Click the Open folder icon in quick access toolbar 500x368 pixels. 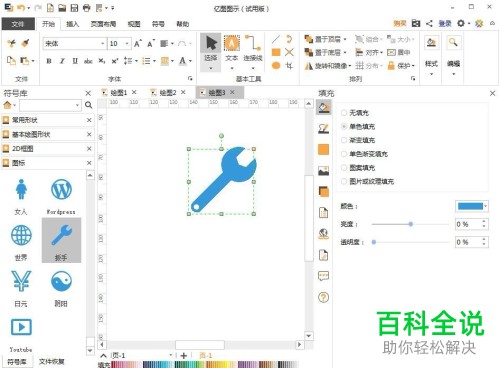tap(62, 7)
